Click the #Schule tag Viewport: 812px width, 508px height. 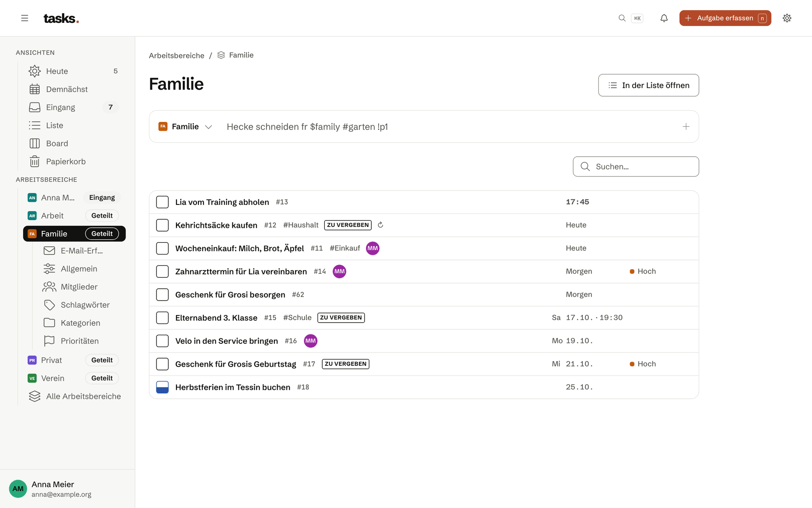coord(297,317)
